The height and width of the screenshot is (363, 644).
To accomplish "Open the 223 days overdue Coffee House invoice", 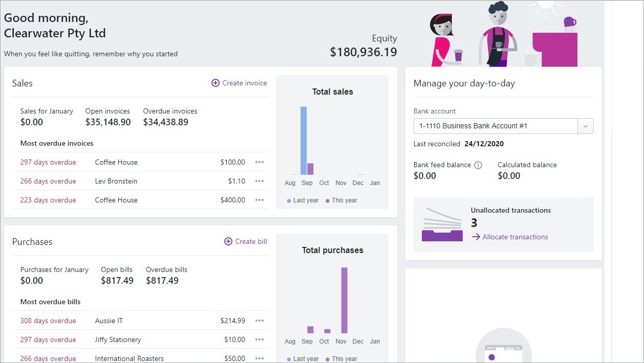I will click(x=48, y=200).
